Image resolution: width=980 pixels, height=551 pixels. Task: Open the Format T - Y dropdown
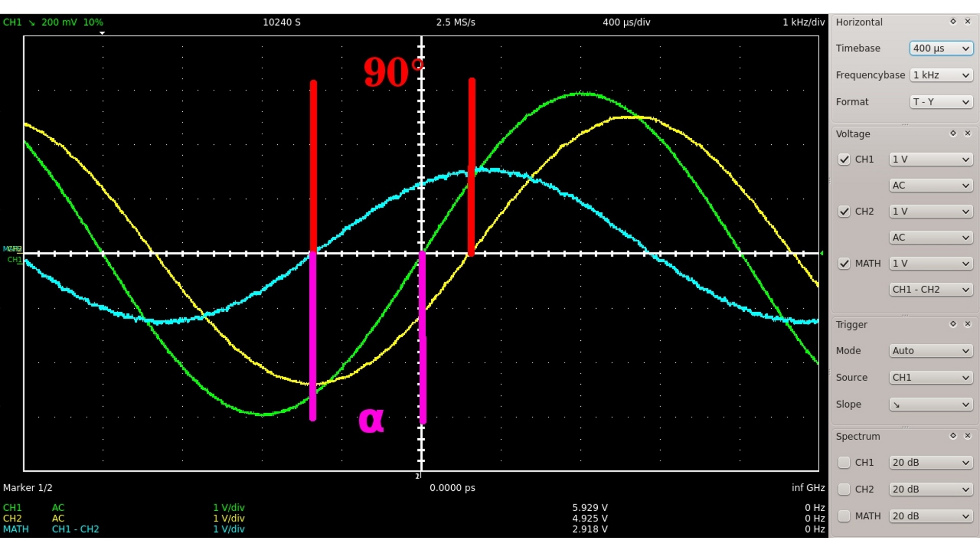[x=941, y=102]
